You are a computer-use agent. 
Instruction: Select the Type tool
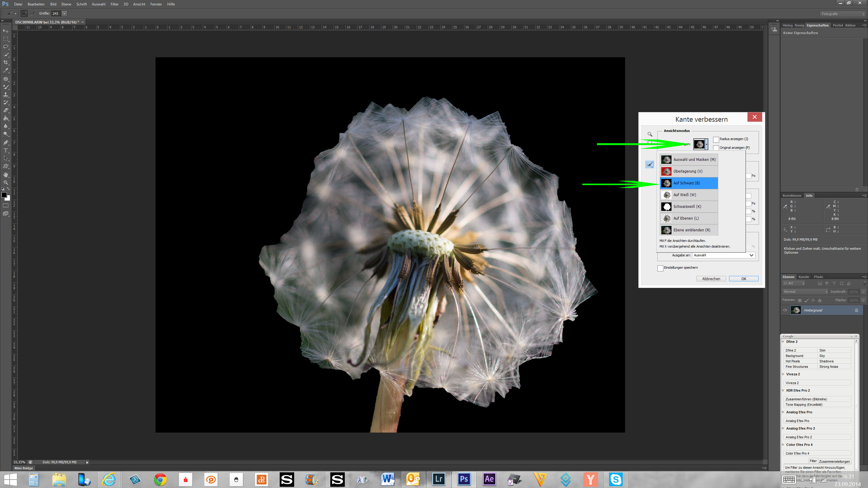click(x=6, y=150)
